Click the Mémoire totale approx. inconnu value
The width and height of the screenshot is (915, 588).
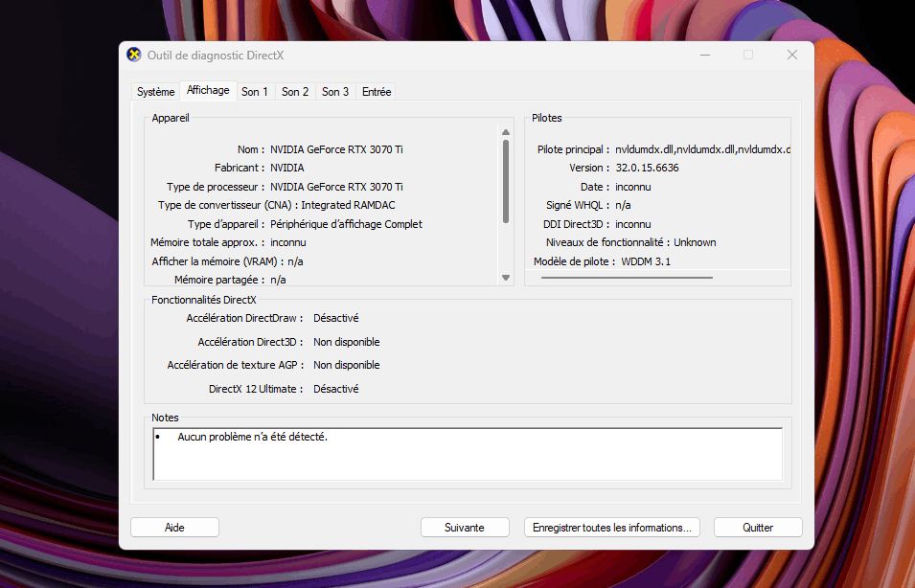288,242
